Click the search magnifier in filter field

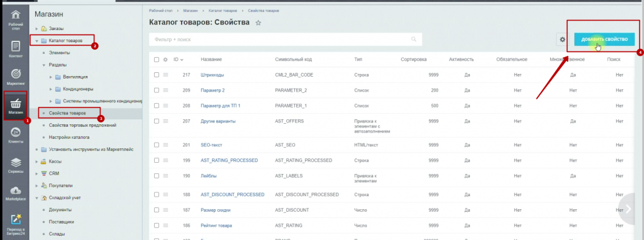pos(414,40)
